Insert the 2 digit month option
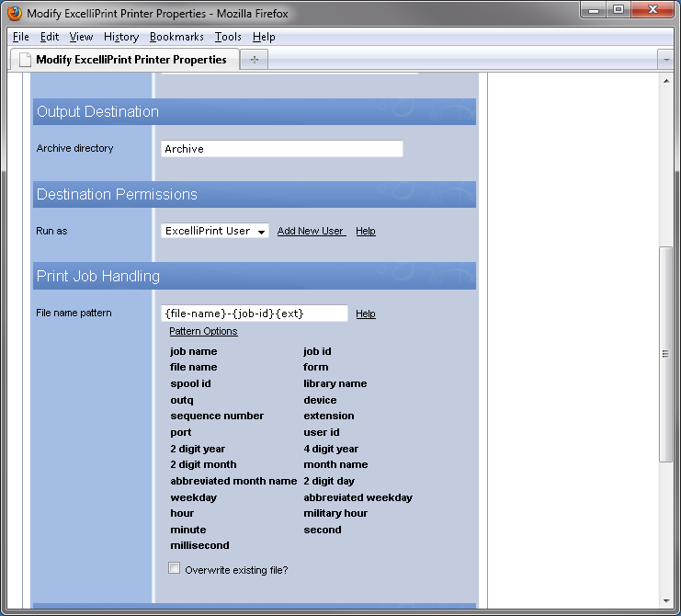681x616 pixels. 203,464
